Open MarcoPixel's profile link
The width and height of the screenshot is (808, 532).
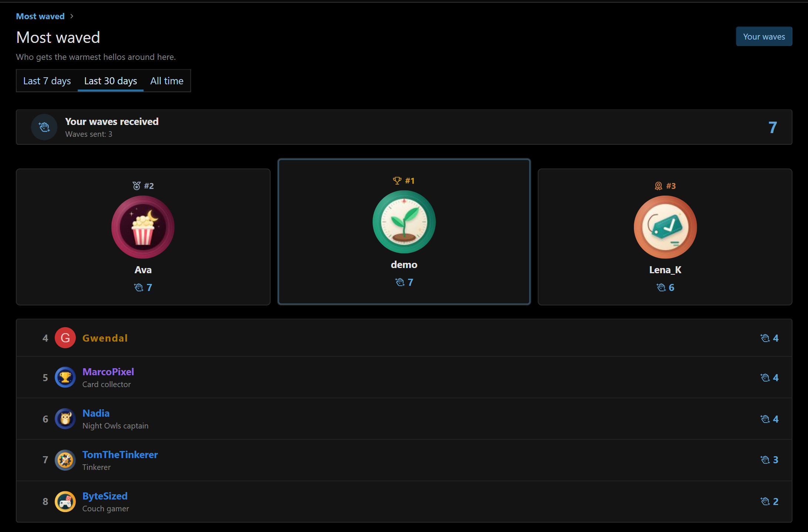(108, 372)
